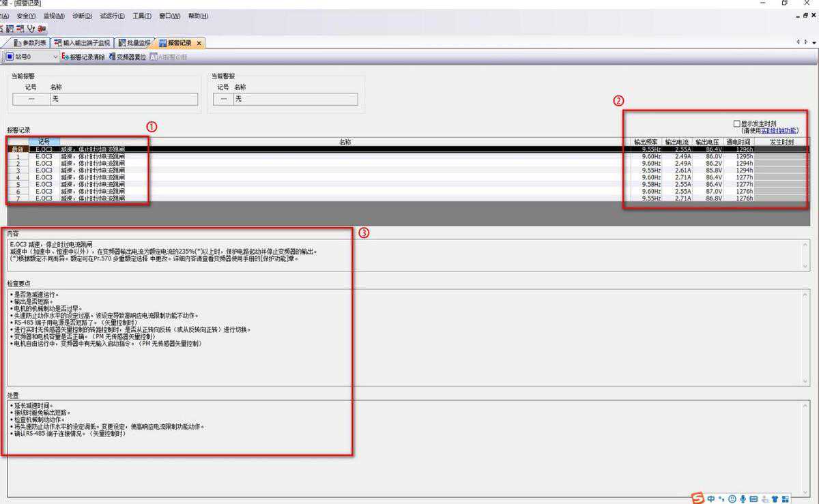Open the 实时时钟功能 link

[779, 130]
